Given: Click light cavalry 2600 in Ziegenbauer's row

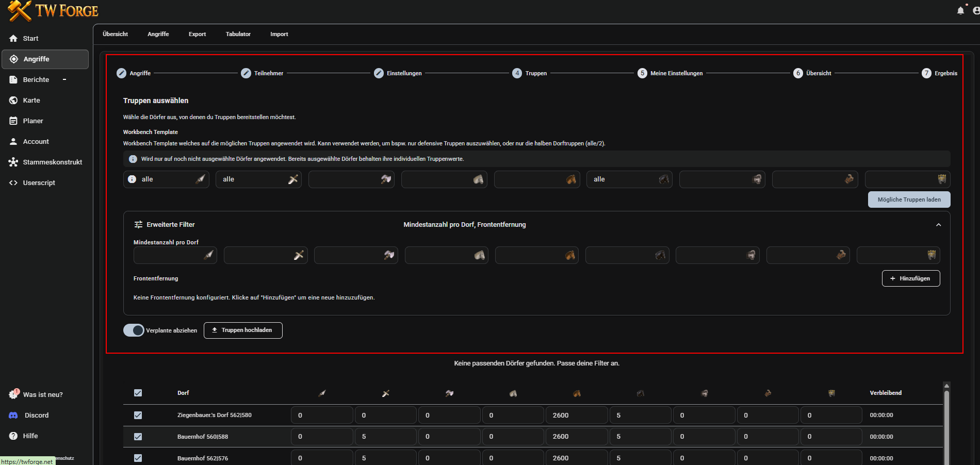Looking at the screenshot, I should coord(577,415).
